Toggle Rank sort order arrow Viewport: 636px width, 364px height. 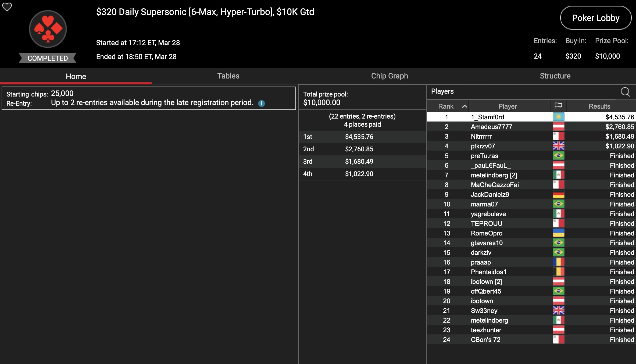pyautogui.click(x=465, y=106)
